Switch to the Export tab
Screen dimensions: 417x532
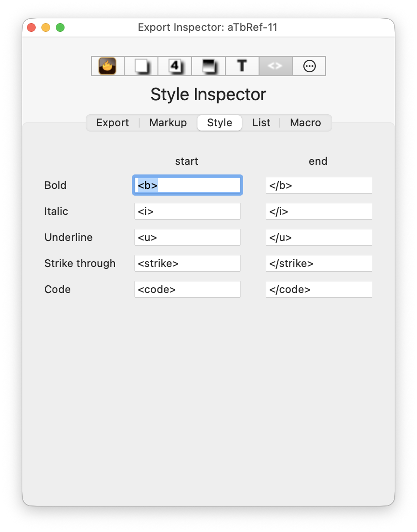(112, 123)
